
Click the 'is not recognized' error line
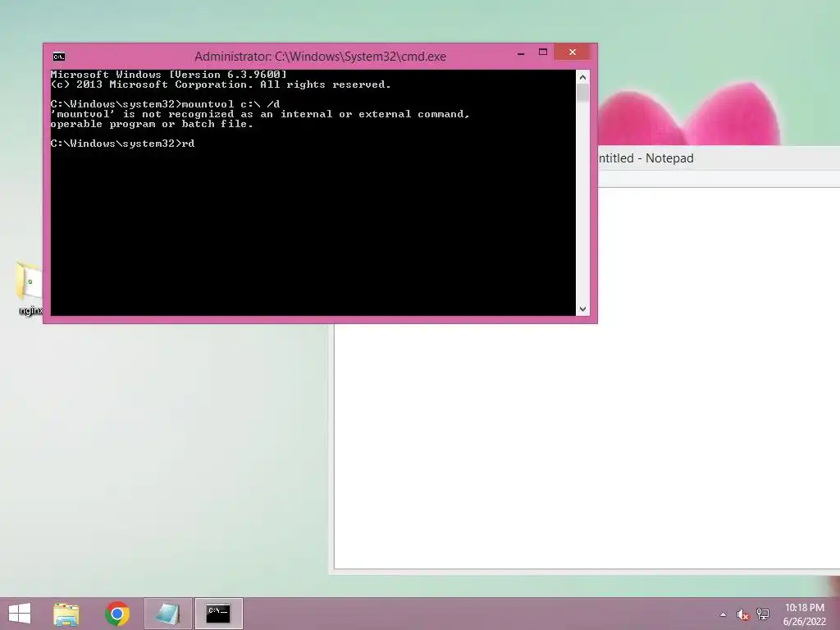pos(260,114)
